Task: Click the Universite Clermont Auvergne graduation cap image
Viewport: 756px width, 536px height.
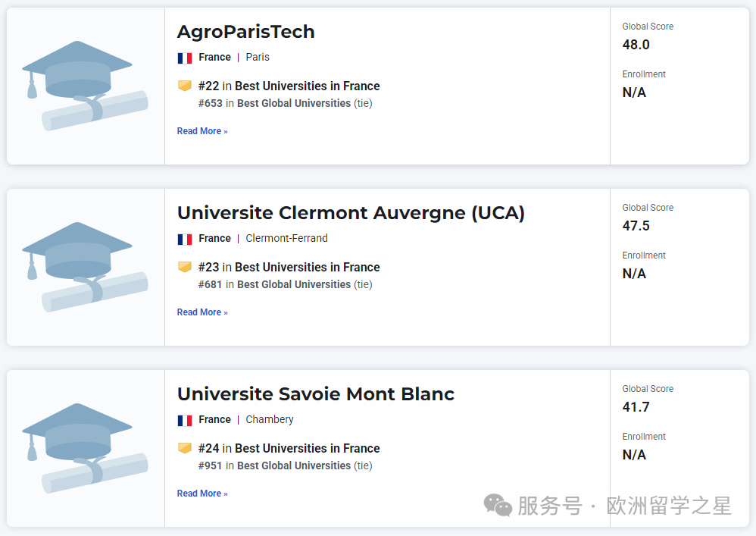Action: coord(85,267)
